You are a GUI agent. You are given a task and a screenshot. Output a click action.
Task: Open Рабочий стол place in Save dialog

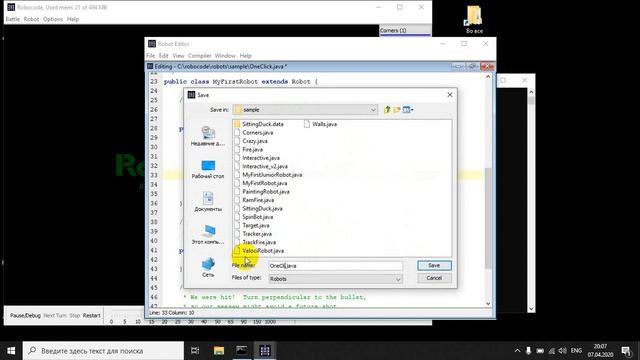[x=208, y=169]
